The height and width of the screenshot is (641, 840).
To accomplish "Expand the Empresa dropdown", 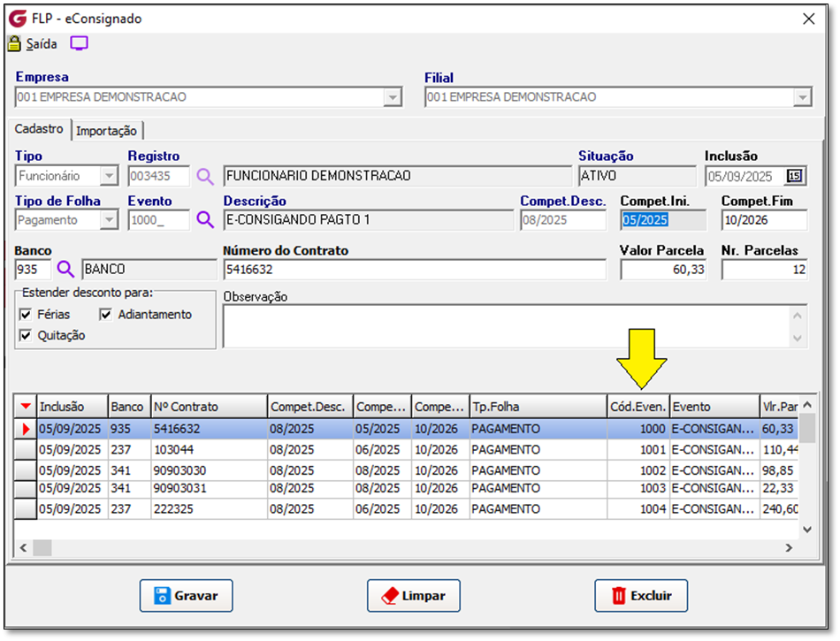I will click(x=393, y=97).
